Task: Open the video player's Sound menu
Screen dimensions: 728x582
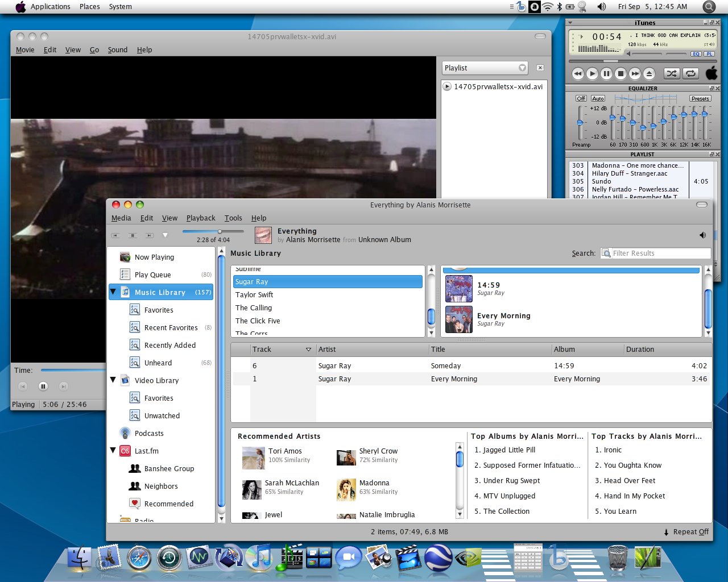Action: 118,49
